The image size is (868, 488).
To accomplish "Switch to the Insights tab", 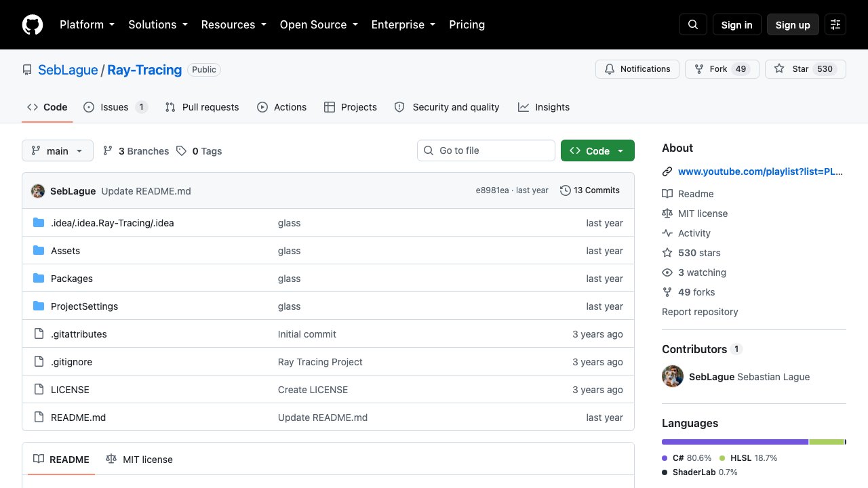I will [544, 107].
